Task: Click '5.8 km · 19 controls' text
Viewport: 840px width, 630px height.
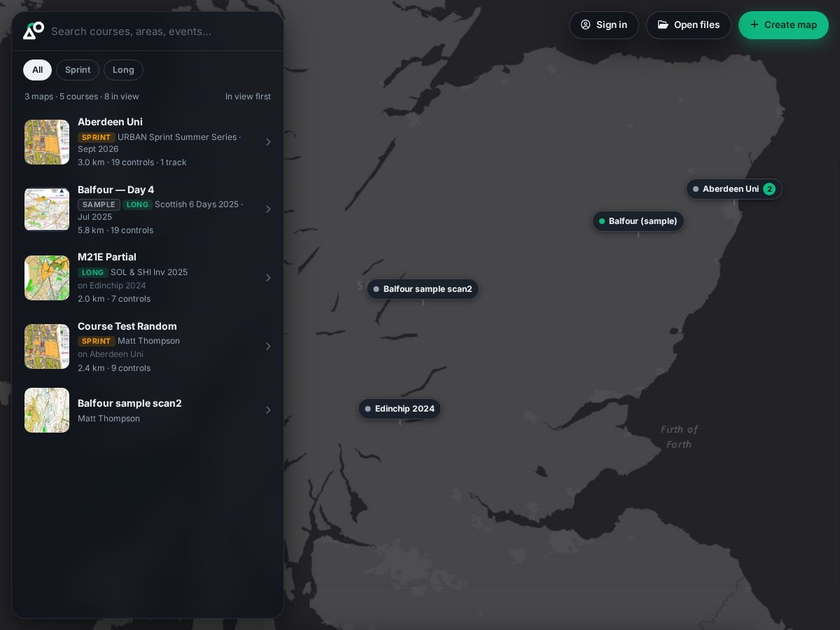Action: point(115,230)
